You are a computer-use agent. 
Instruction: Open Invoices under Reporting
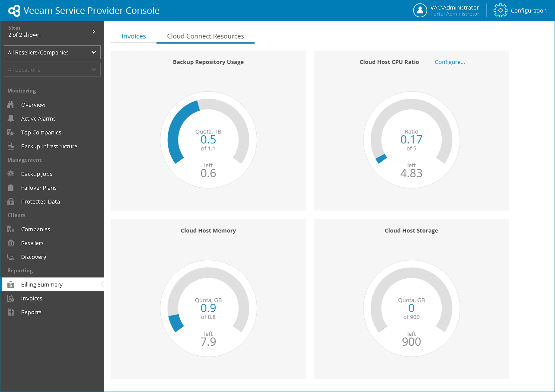click(32, 298)
